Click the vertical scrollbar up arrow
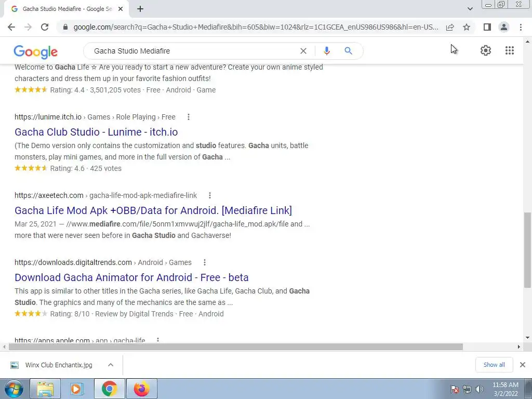532x399 pixels. tap(527, 42)
